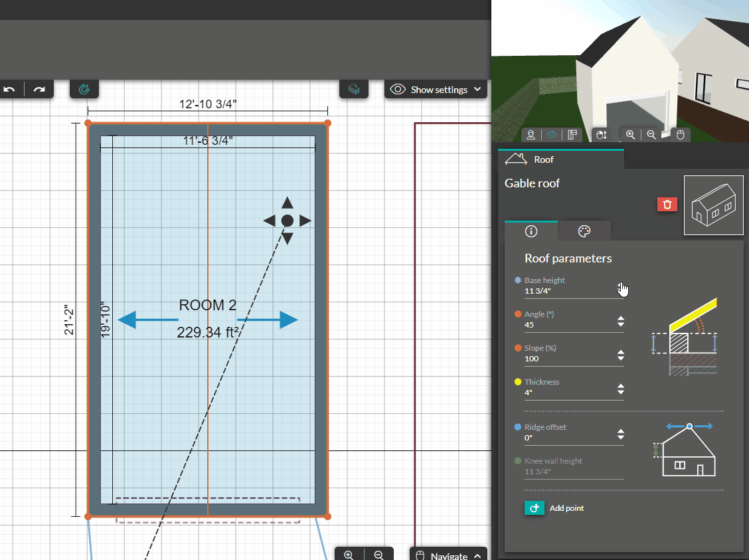The height and width of the screenshot is (560, 749).
Task: Open the roof color palette tab
Action: click(x=584, y=231)
